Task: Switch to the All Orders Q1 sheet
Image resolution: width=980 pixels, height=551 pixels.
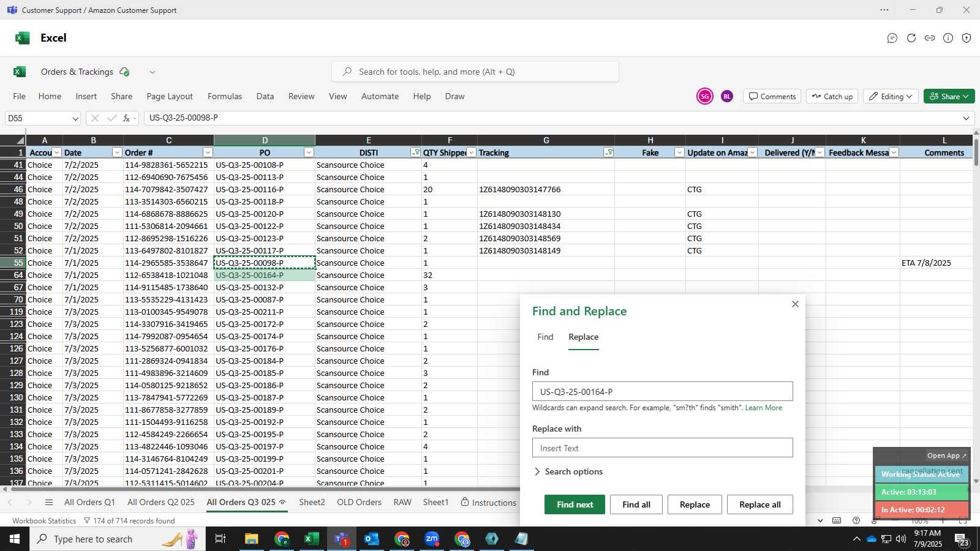Action: tap(89, 502)
